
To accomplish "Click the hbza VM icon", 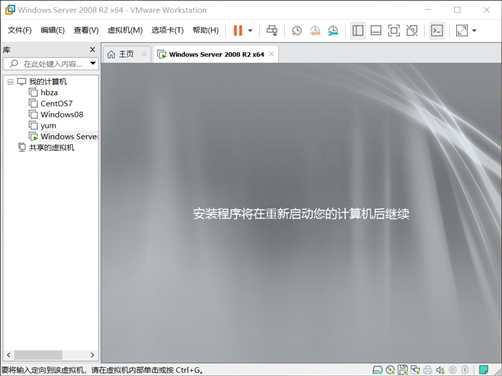I will click(x=33, y=92).
